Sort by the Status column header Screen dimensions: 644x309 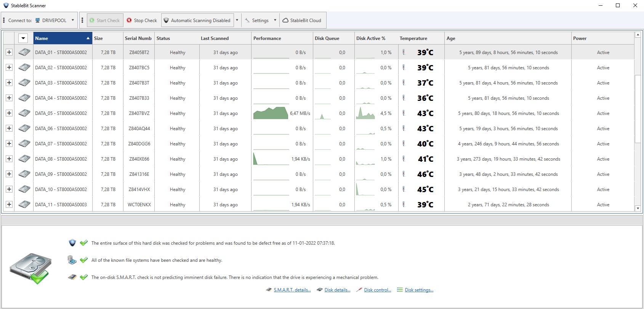pos(177,38)
